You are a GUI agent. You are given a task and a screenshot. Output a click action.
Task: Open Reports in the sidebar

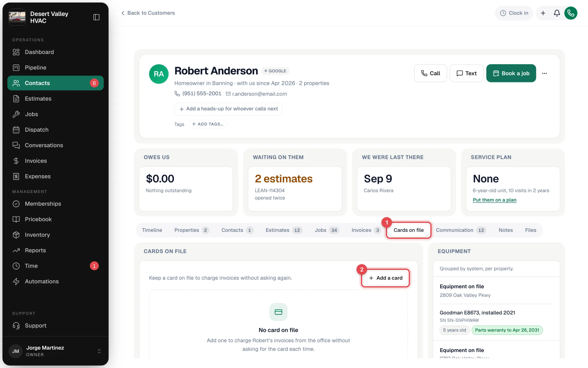click(55, 250)
